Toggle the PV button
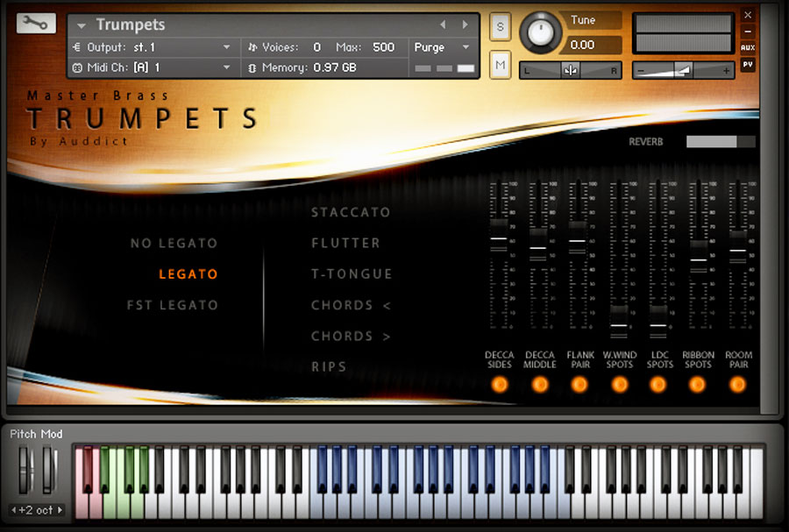This screenshot has width=789, height=532. (x=748, y=64)
